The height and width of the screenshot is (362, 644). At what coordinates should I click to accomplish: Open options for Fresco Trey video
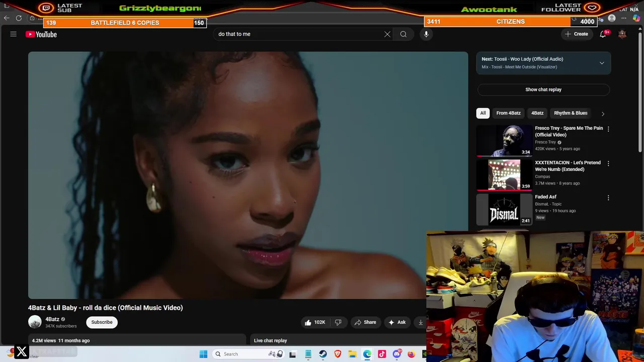608,129
